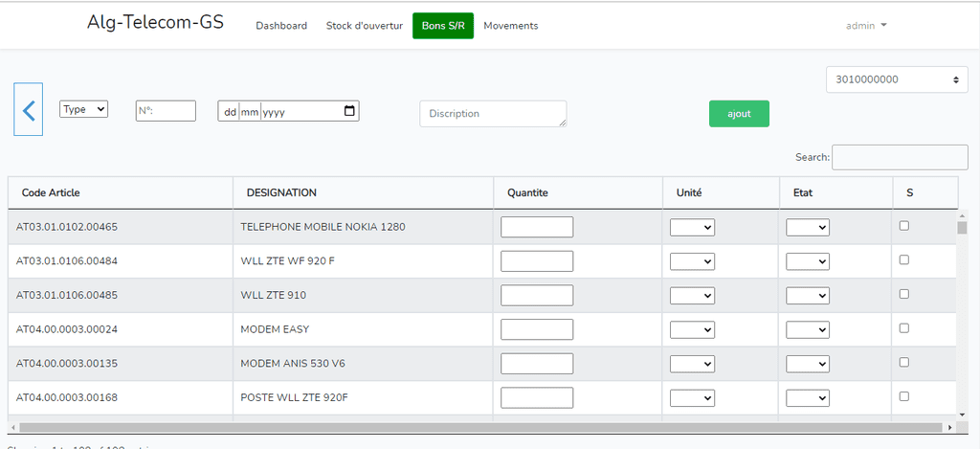Select code AT04.00.0003.00135

click(67, 363)
